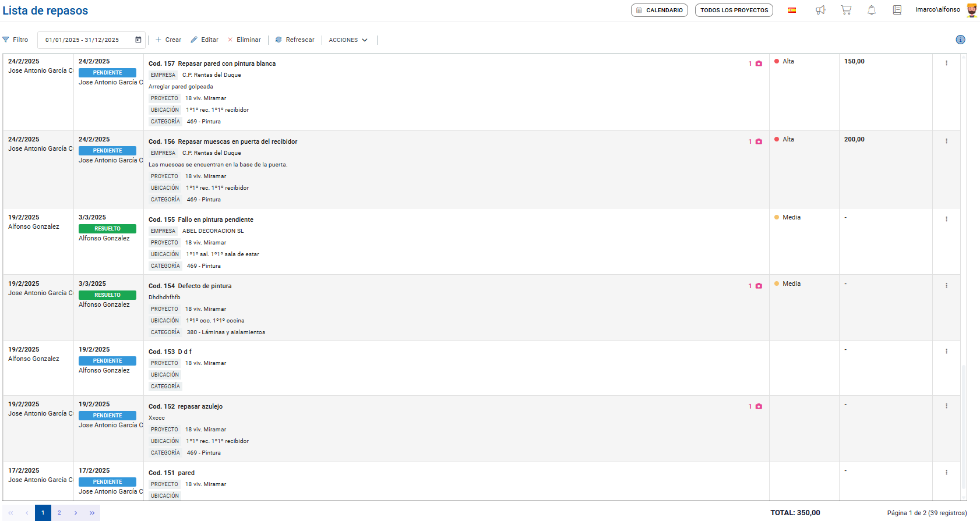Image resolution: width=980 pixels, height=521 pixels.
Task: Open row options for Cod. 156
Action: pos(946,141)
